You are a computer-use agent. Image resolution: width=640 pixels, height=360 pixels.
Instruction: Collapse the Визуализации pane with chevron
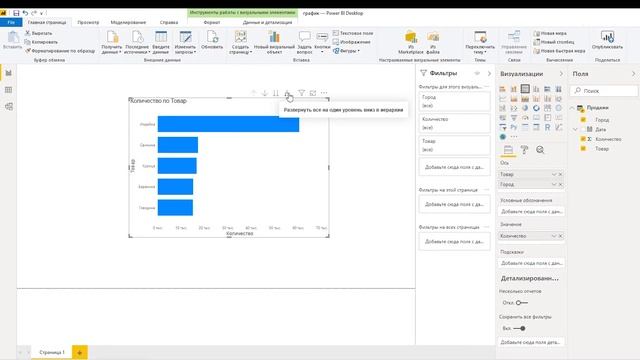561,73
